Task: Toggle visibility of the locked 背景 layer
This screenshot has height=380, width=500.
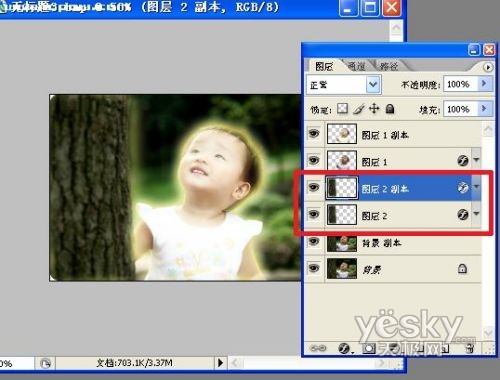Action: (314, 268)
